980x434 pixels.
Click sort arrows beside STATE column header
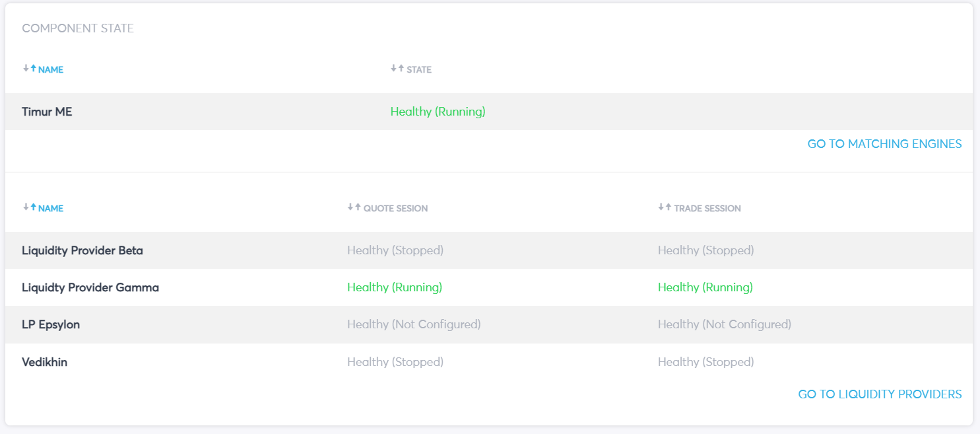(397, 69)
